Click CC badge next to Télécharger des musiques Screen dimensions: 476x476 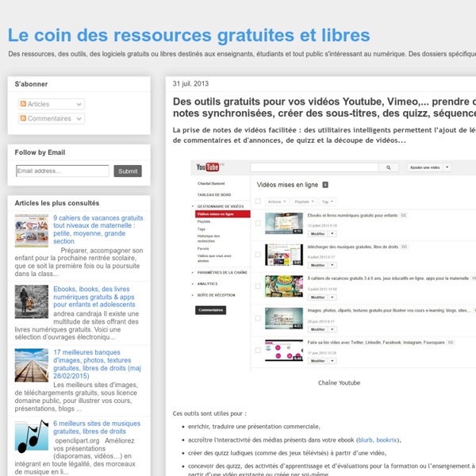click(x=404, y=247)
